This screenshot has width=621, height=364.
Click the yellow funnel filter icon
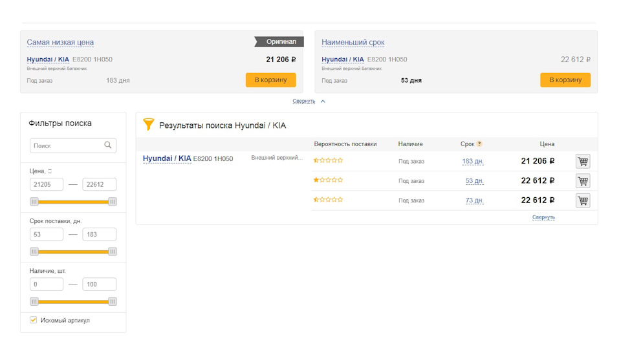click(x=149, y=124)
